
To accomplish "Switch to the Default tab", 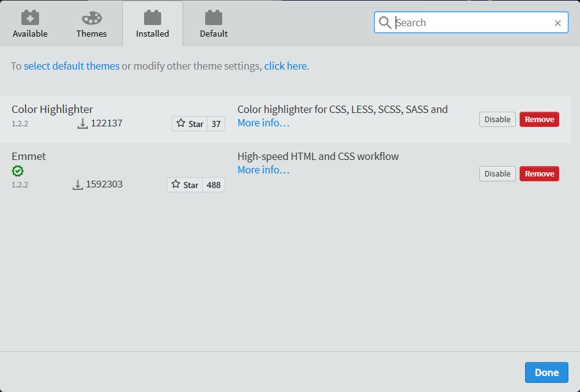I will coord(213,23).
